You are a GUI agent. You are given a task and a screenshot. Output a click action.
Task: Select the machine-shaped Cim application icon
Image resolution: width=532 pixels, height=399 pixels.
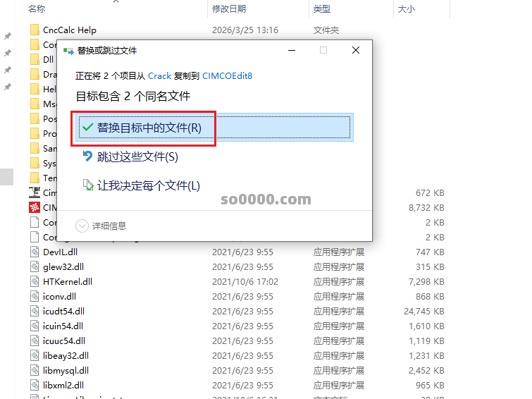point(35,192)
